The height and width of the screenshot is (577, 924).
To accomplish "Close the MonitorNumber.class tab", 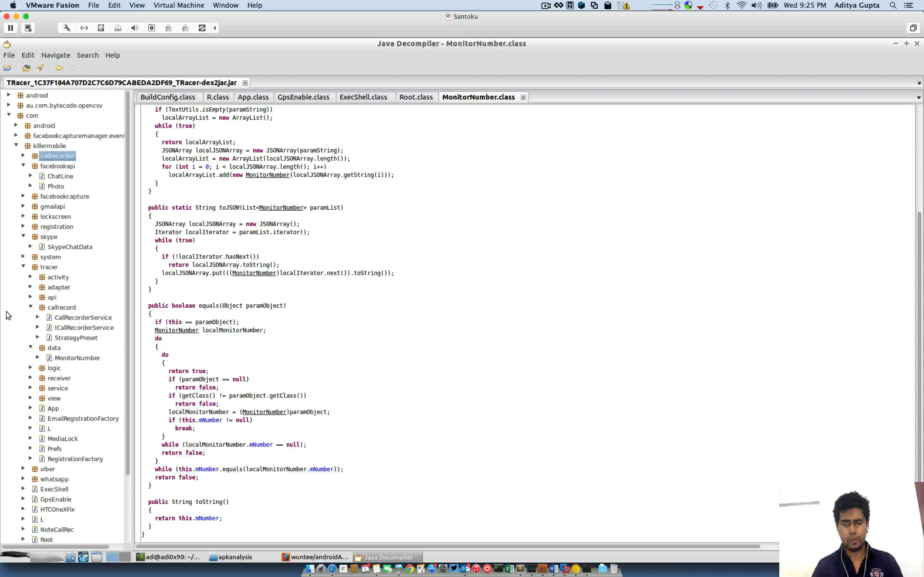I will (x=523, y=97).
